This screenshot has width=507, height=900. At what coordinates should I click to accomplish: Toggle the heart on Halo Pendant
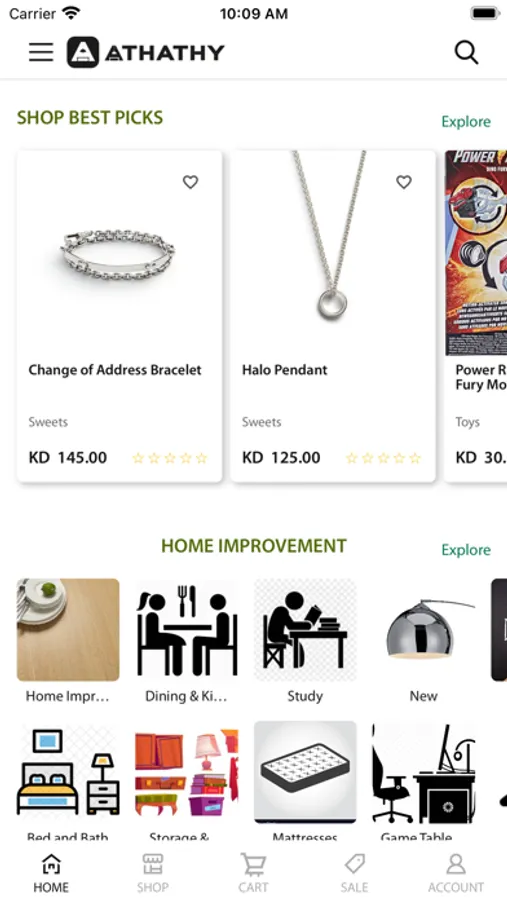click(404, 182)
